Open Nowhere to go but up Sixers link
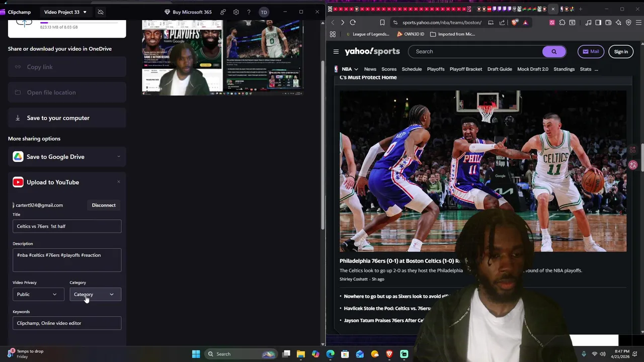The height and width of the screenshot is (362, 644). click(396, 296)
